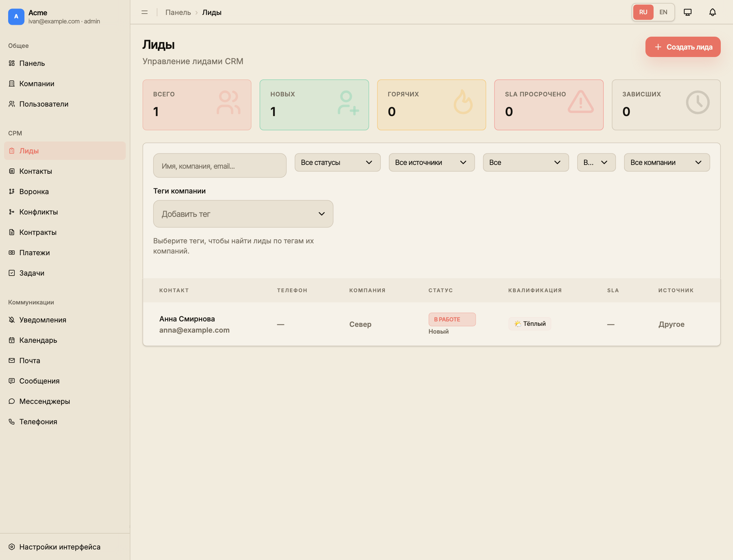
Task: Click the Платежи banknote icon
Action: [x=12, y=253]
